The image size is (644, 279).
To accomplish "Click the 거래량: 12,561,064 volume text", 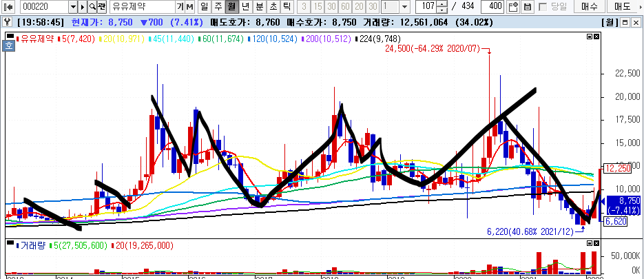I will [x=406, y=22].
